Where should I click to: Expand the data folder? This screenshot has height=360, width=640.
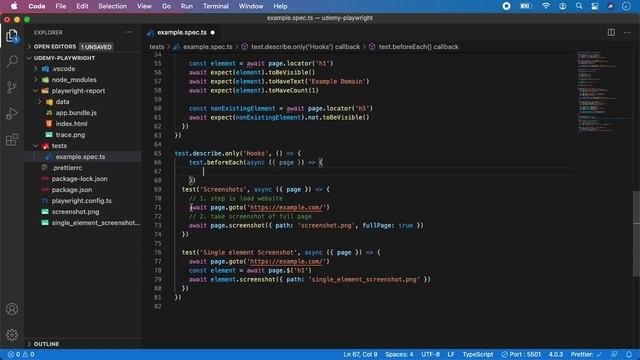coord(40,102)
